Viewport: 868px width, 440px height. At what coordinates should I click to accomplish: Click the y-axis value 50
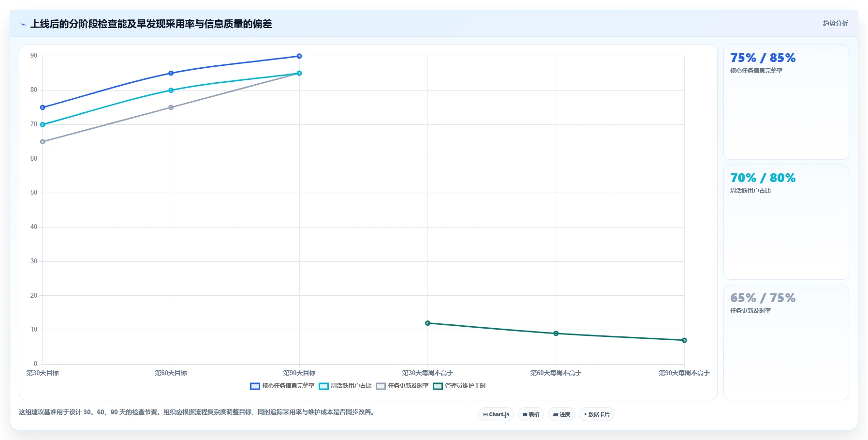[x=34, y=193]
